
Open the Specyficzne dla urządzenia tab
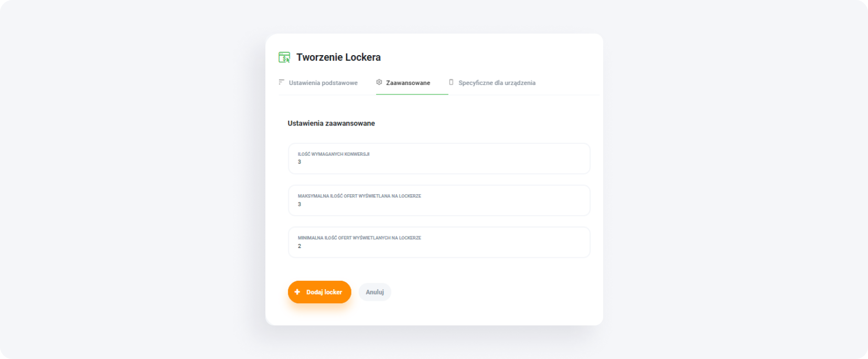(x=496, y=82)
